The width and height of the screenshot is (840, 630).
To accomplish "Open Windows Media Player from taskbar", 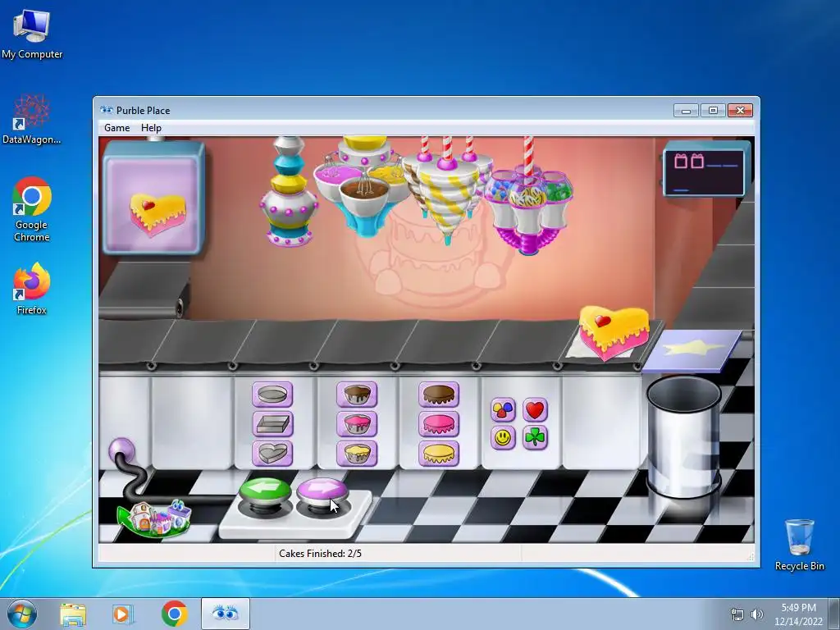I will (122, 614).
